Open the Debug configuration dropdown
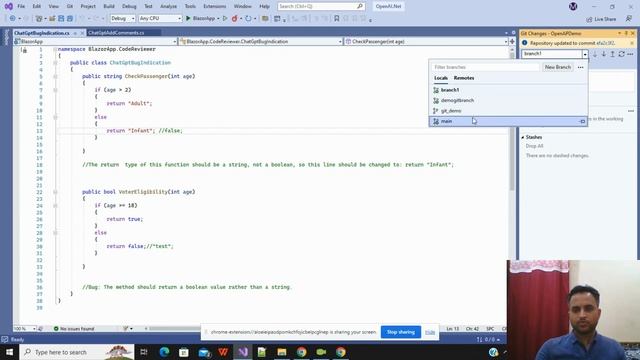This screenshot has height=360, width=640. pyautogui.click(x=133, y=18)
